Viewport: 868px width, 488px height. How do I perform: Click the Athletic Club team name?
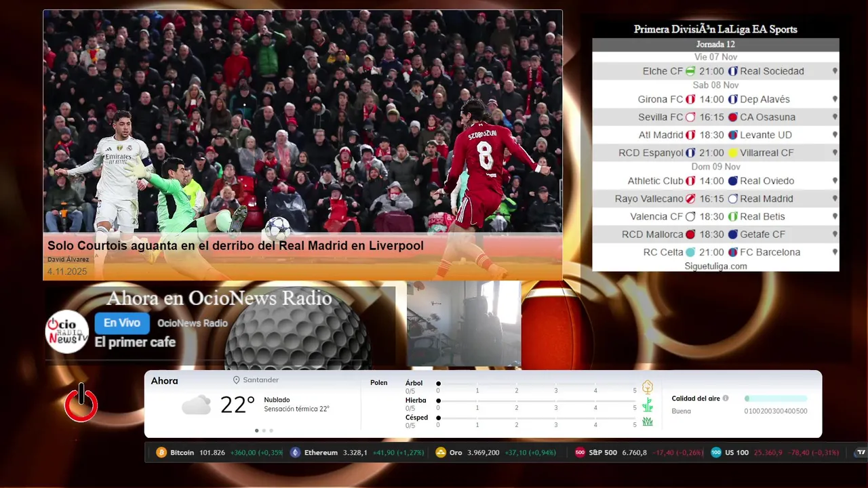click(x=655, y=181)
